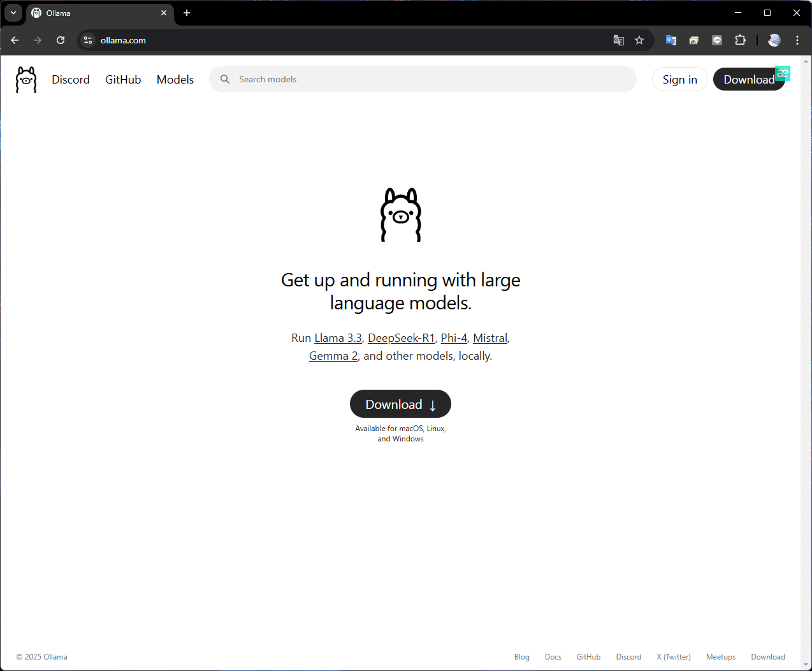Click the scrollbar up arrow
Screen dimensions: 812x671
806,61
